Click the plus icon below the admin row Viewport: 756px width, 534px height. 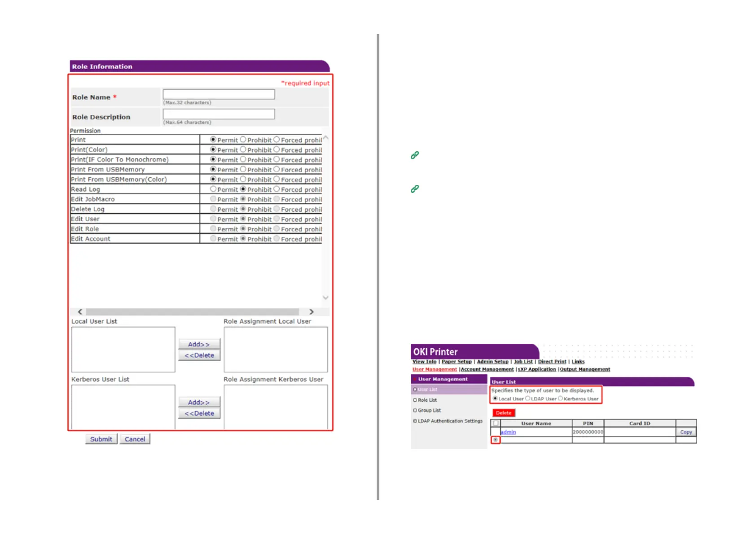[x=495, y=440]
